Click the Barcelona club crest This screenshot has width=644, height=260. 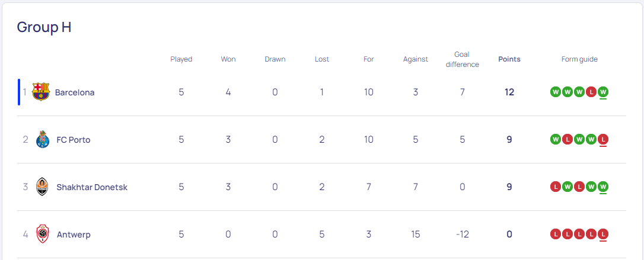41,92
